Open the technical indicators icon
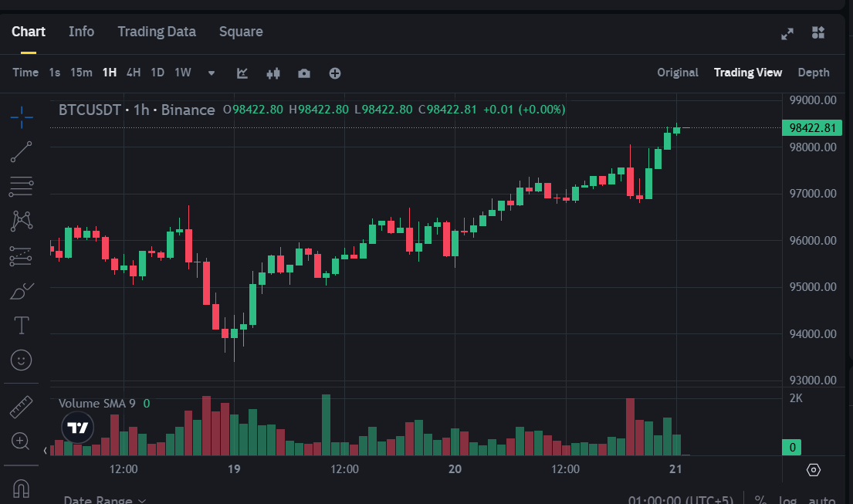The height and width of the screenshot is (504, 853). (242, 73)
